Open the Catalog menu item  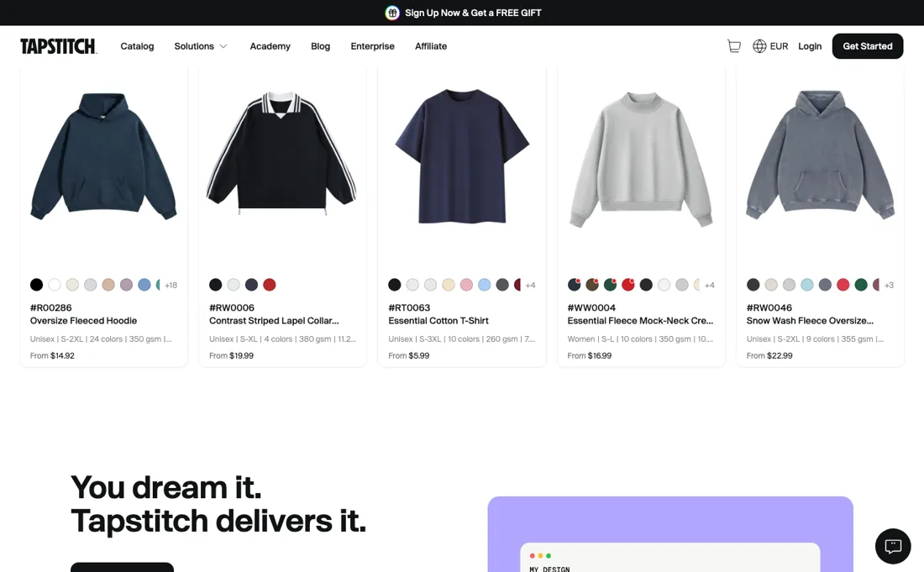137,46
